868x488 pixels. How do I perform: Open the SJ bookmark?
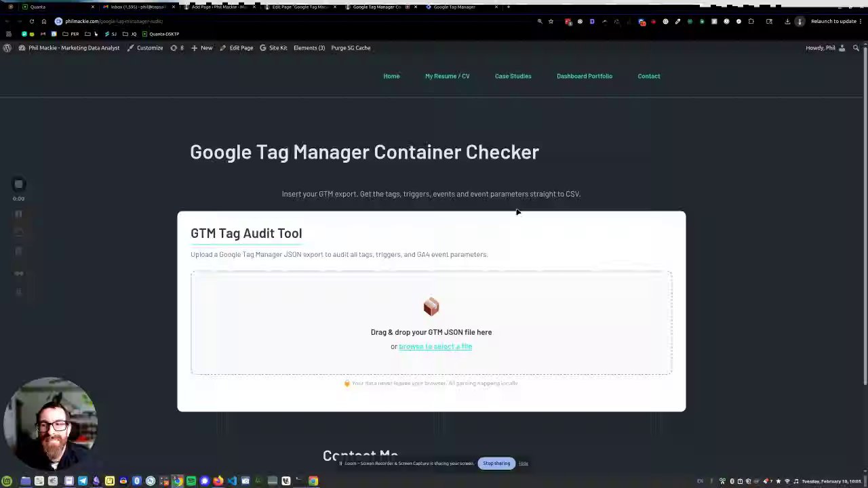[x=111, y=34]
